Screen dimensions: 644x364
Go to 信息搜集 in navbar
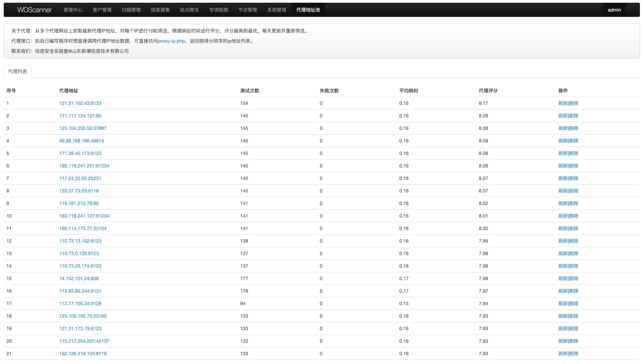pos(160,10)
